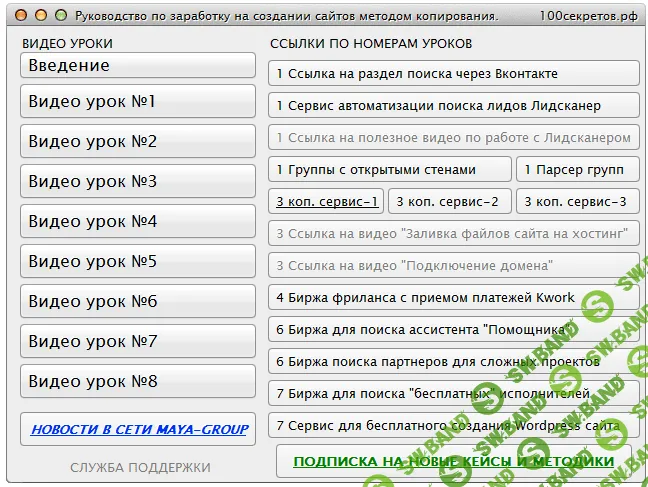This screenshot has width=648, height=487.
Task: Open the Введение video lesson
Action: [x=138, y=65]
